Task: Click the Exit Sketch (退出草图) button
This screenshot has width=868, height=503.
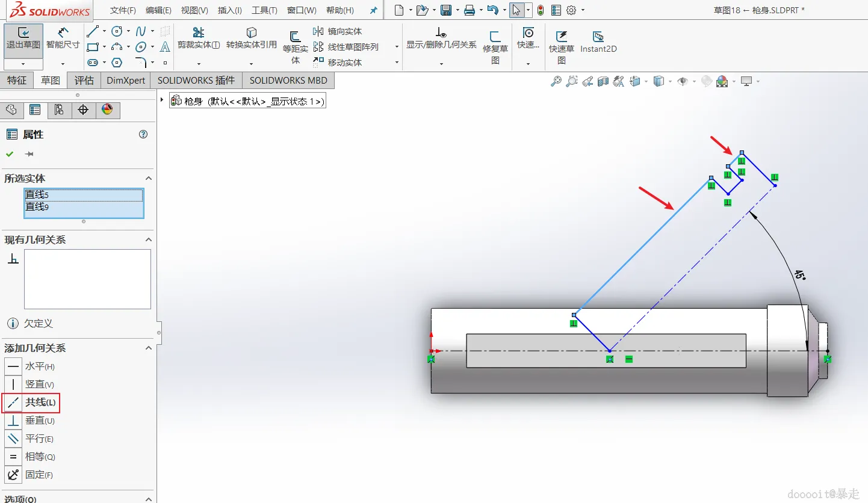Action: [23, 40]
